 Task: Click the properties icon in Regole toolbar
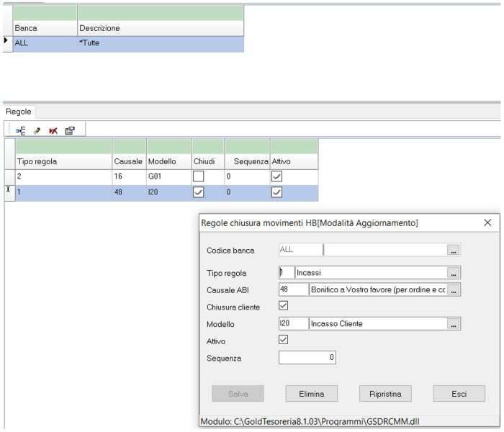[x=70, y=130]
